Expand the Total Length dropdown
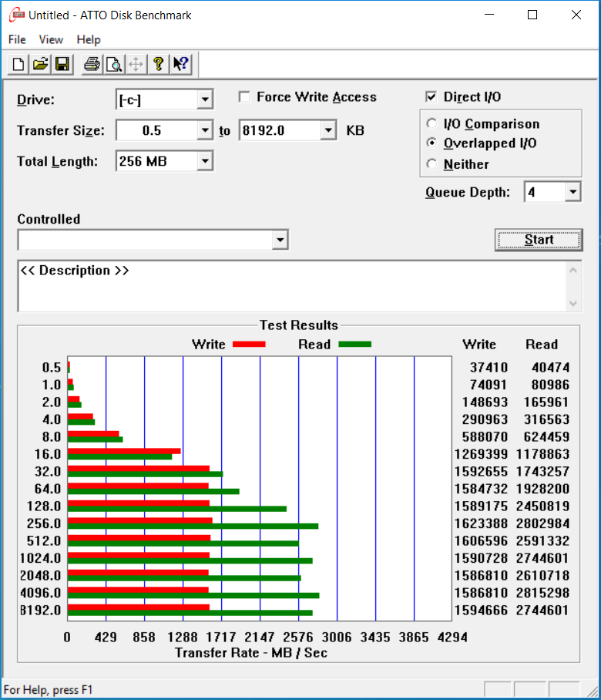 [x=205, y=161]
